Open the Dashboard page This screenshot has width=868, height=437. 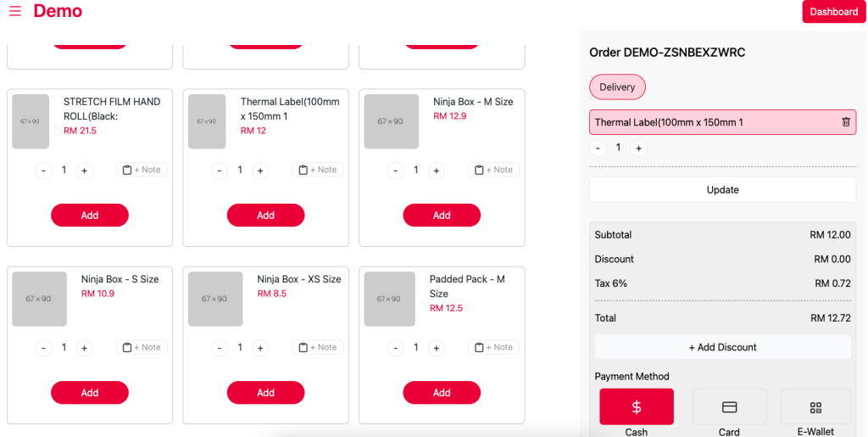(834, 12)
